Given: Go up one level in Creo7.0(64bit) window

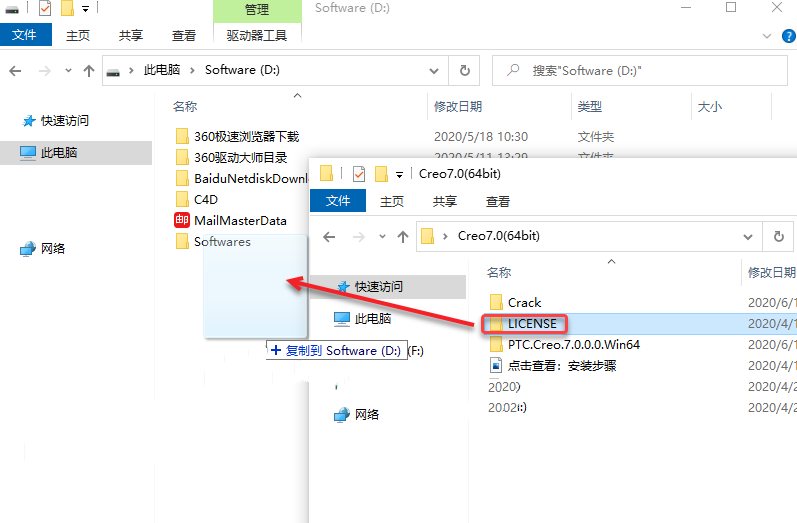Looking at the screenshot, I should pos(403,236).
